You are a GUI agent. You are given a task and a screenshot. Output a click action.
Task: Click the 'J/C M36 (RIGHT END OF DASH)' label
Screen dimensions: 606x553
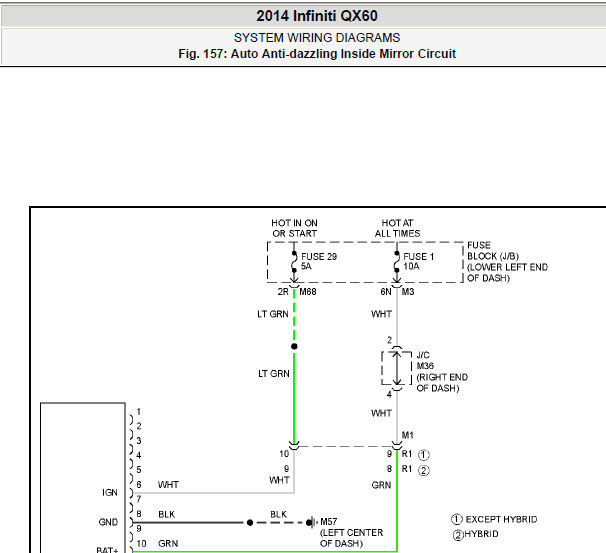tap(442, 371)
